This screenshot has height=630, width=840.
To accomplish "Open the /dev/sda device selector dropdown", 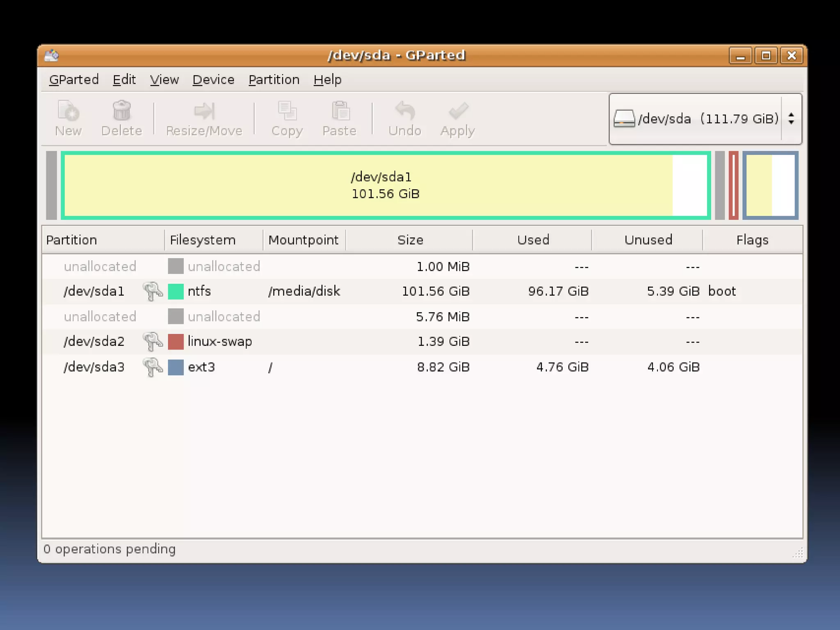I will point(705,119).
